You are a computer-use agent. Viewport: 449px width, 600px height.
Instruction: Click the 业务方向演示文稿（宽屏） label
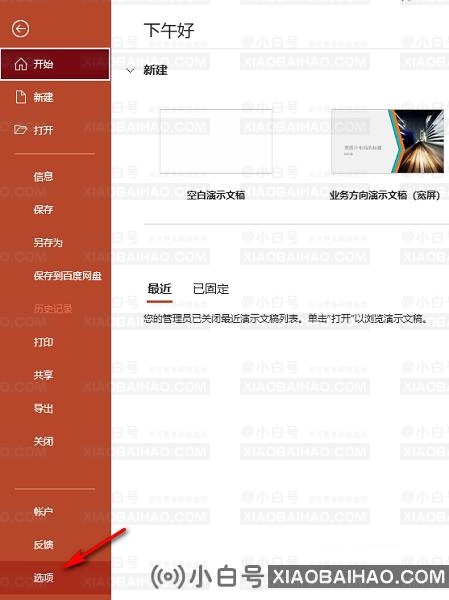(385, 196)
